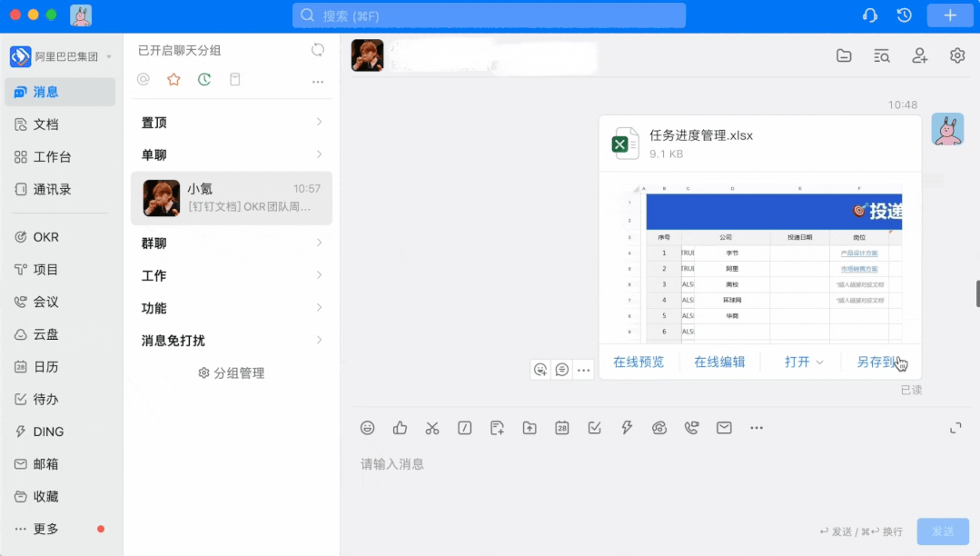
Task: Go to 云盘 in the sidebar
Action: tap(60, 334)
